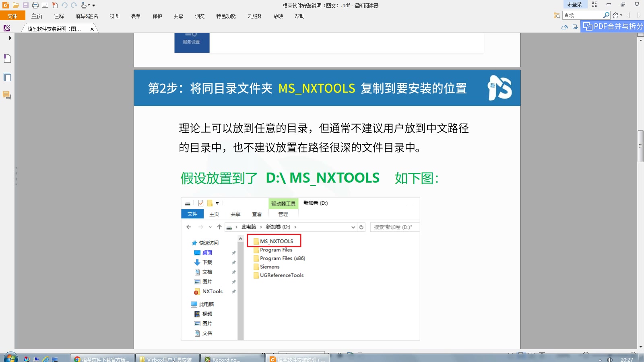The width and height of the screenshot is (644, 362).
Task: Click the green 'D:\ MS_NXTOOLS' path text
Action: [x=323, y=178]
